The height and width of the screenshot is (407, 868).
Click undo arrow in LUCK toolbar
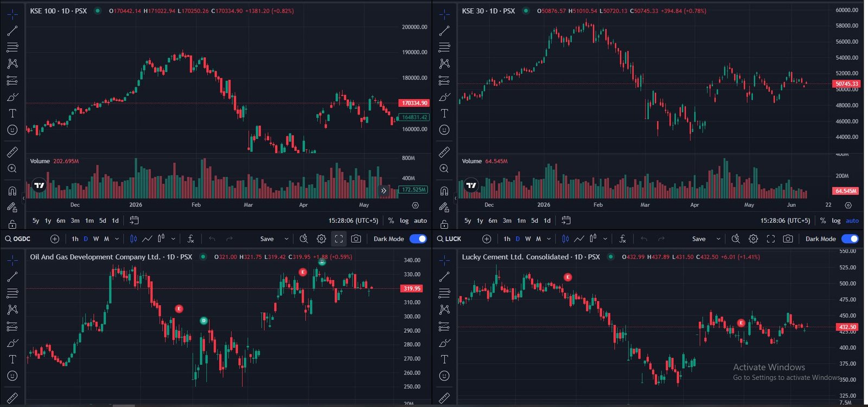point(644,238)
